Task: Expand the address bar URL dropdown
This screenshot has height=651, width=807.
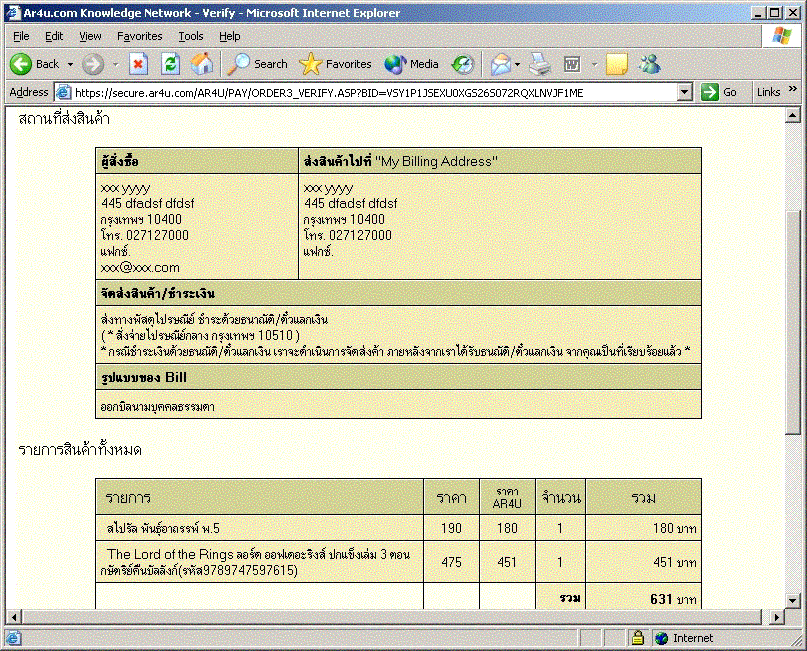Action: (x=685, y=92)
